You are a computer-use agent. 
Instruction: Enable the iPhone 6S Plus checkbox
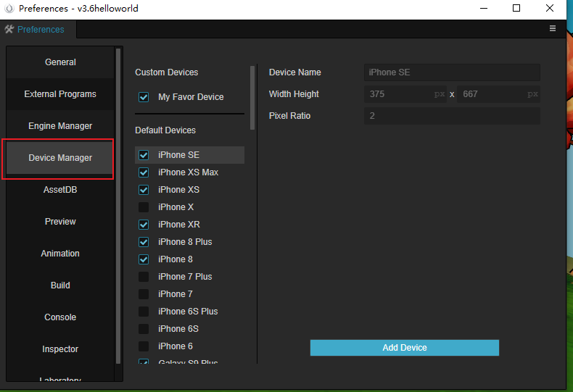(144, 312)
